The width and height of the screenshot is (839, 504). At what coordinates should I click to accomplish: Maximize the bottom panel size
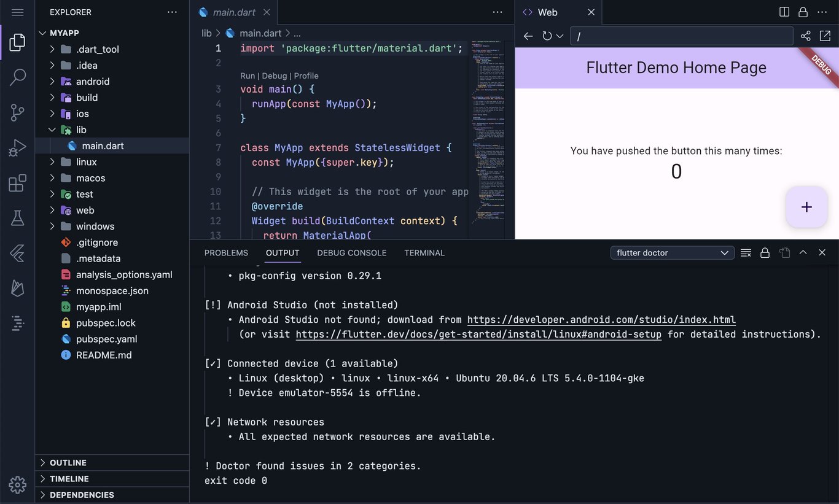(803, 253)
